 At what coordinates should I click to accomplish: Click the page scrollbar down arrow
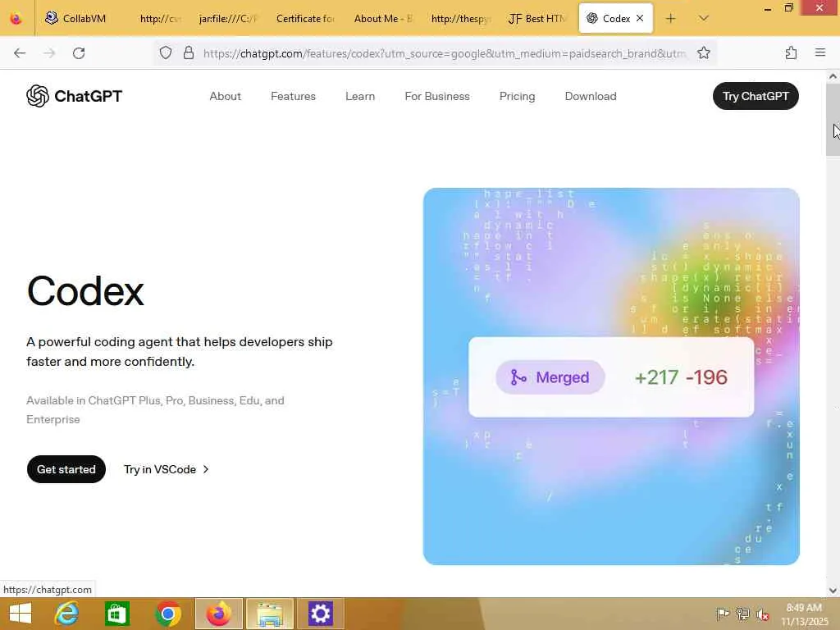(833, 591)
